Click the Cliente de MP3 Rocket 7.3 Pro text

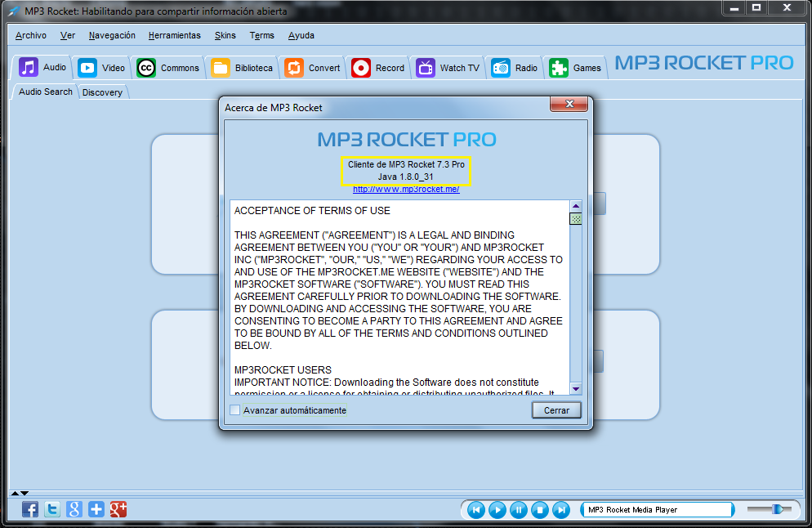tap(406, 164)
